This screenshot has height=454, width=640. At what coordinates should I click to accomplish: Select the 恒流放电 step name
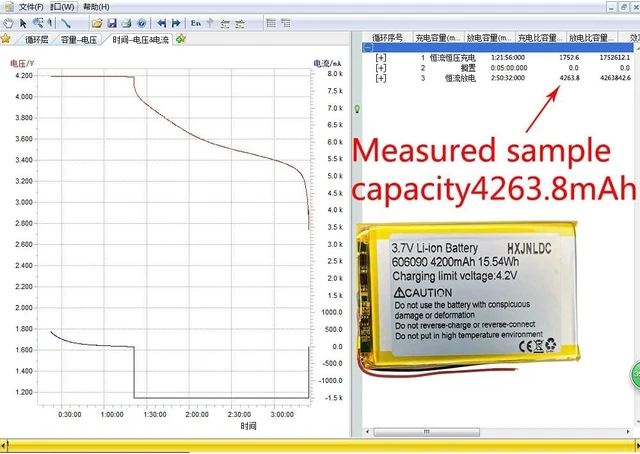click(460, 78)
